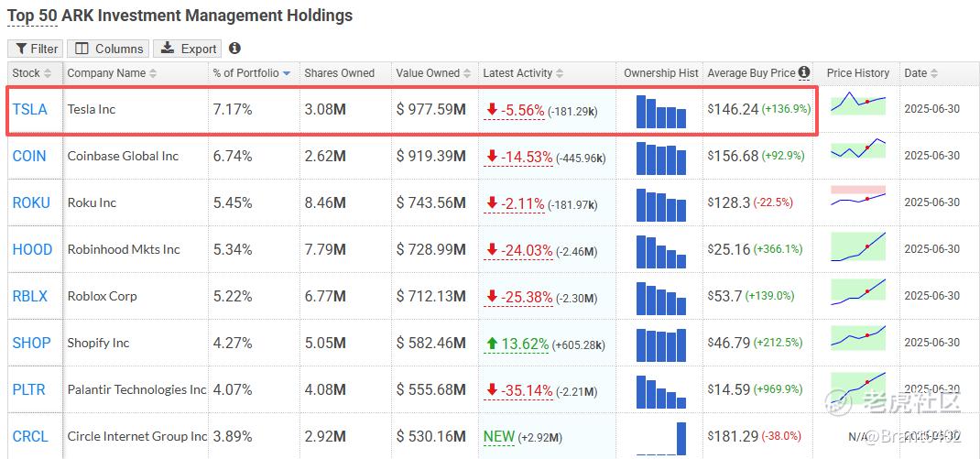
Task: Open Coinbase's ownership history bar chart
Action: coord(661,158)
